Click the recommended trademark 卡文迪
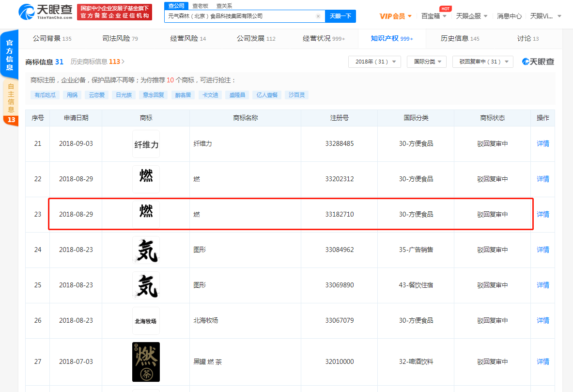 point(210,95)
